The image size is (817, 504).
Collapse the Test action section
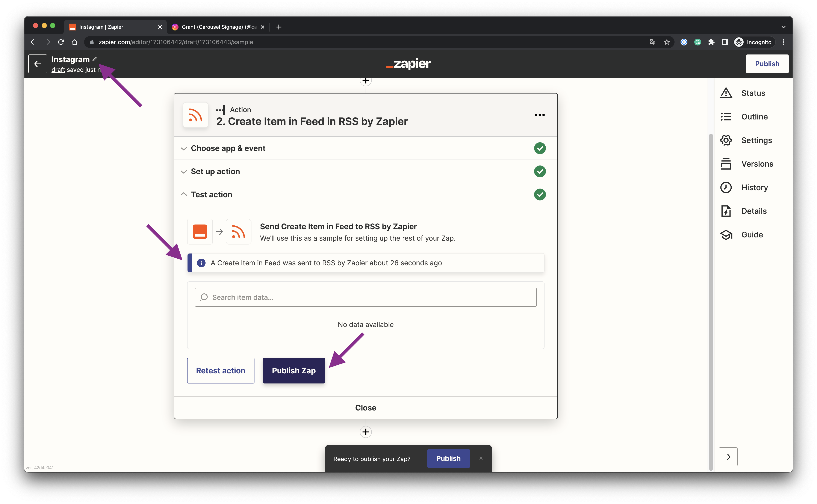point(365,194)
